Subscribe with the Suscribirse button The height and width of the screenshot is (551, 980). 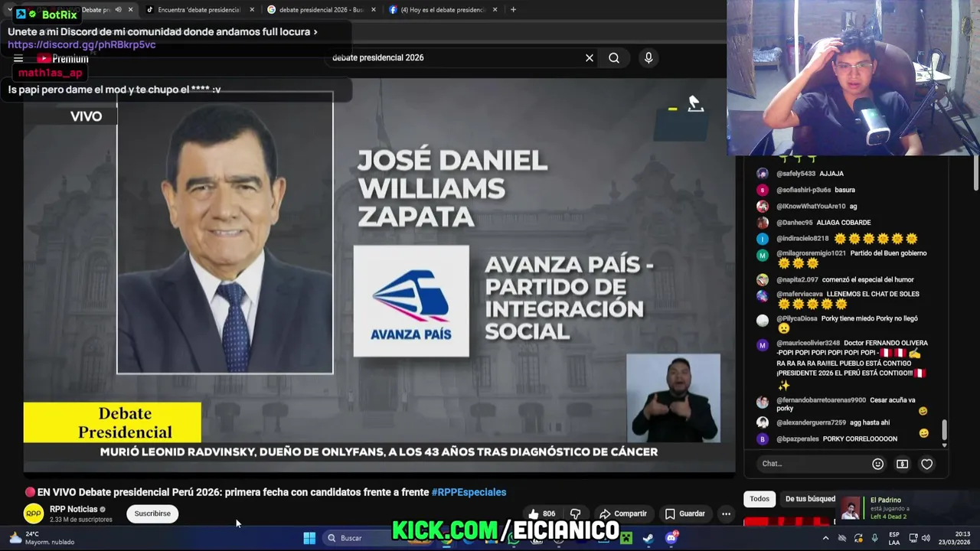click(x=152, y=514)
